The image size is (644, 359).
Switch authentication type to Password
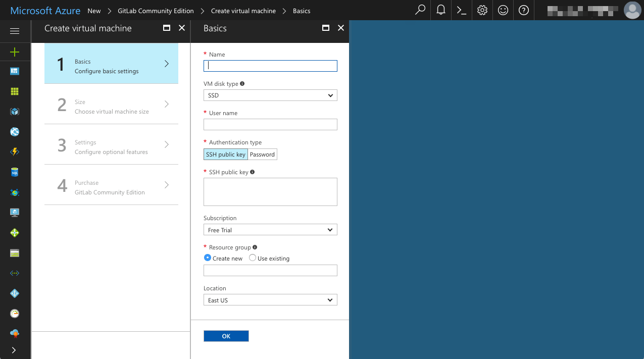tap(262, 154)
